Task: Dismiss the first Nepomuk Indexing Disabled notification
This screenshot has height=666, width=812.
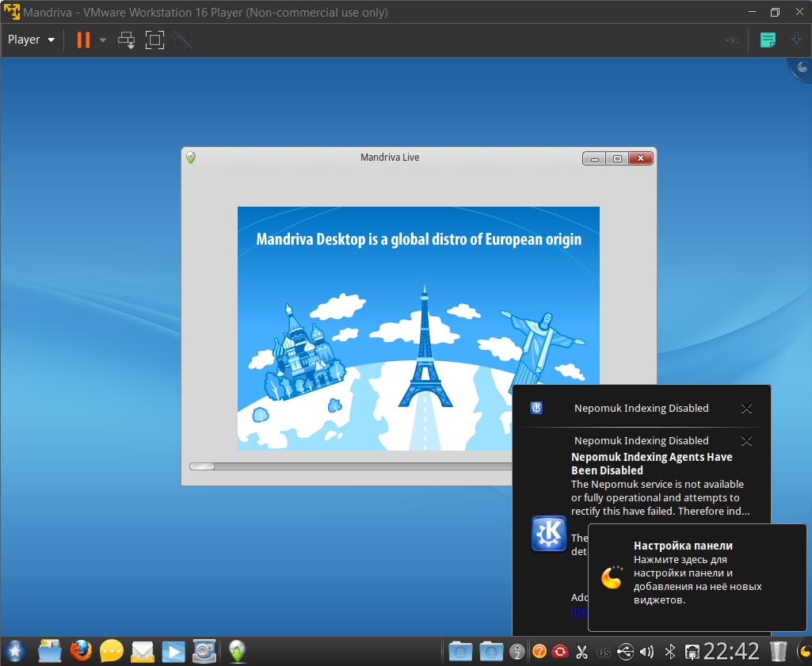Action: [746, 409]
